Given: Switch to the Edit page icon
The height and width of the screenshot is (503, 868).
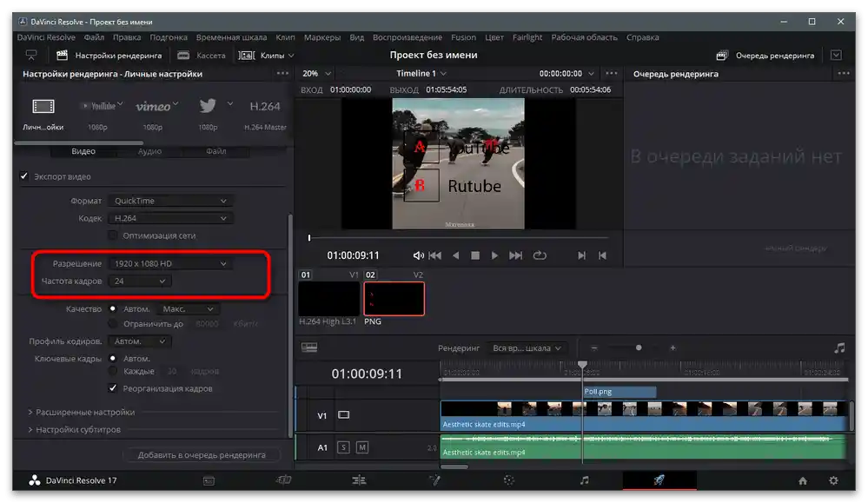Looking at the screenshot, I should pos(359,480).
